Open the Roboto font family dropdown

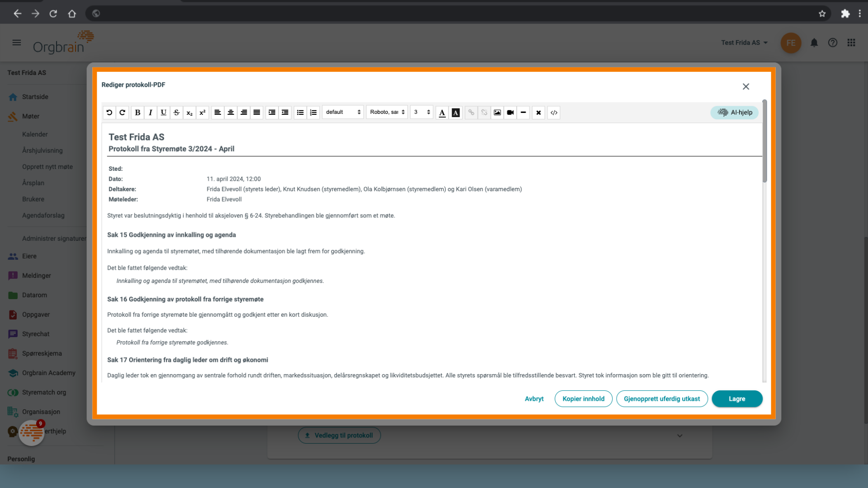tap(387, 112)
